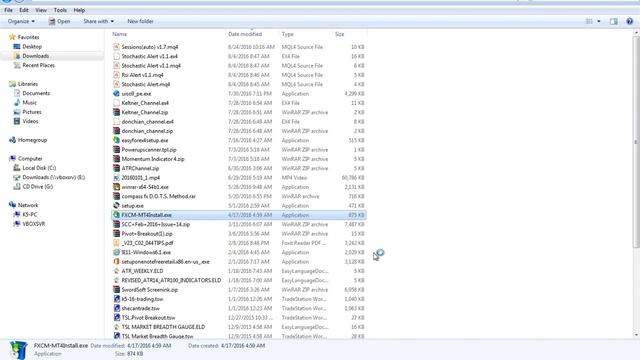
Task: Open the KS-PC network computer
Action: pyautogui.click(x=30, y=214)
